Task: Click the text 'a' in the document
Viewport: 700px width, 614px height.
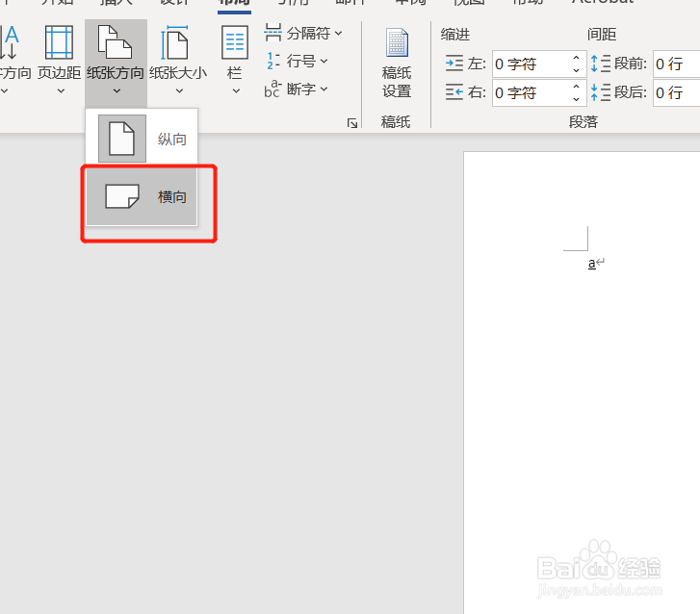Action: (x=591, y=264)
